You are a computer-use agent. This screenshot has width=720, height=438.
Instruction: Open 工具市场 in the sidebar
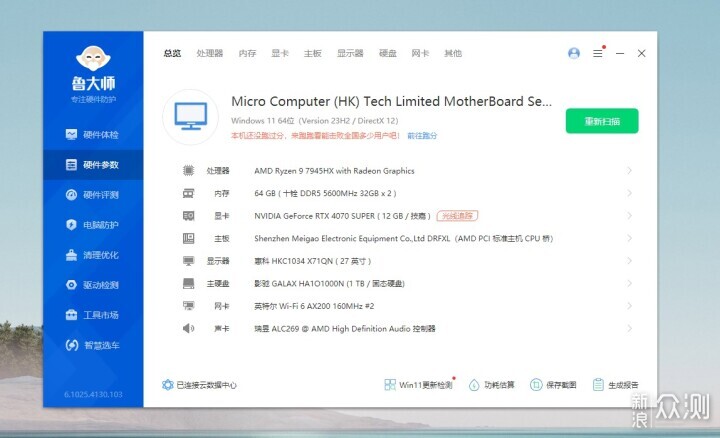coord(92,315)
